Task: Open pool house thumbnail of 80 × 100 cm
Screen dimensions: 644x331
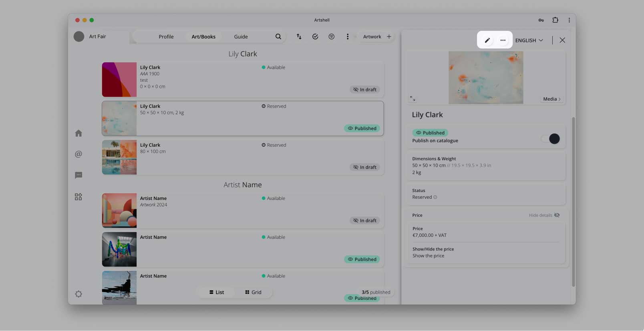Action: (119, 157)
